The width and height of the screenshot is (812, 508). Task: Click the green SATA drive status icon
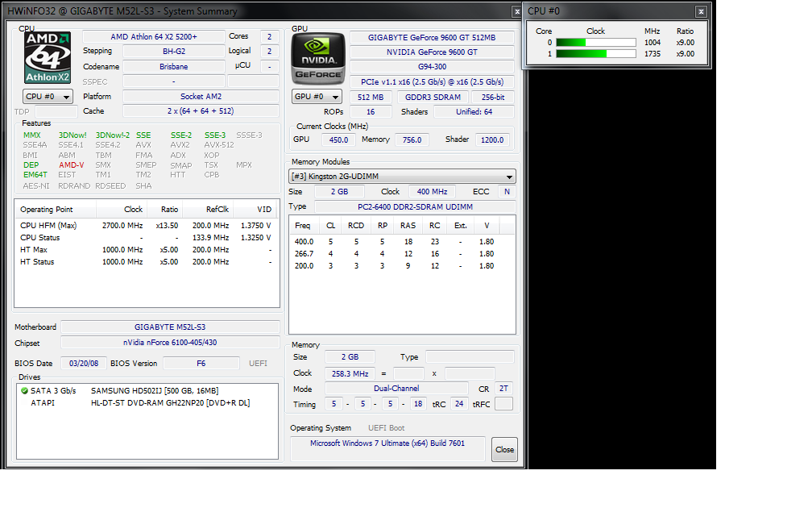[24, 391]
